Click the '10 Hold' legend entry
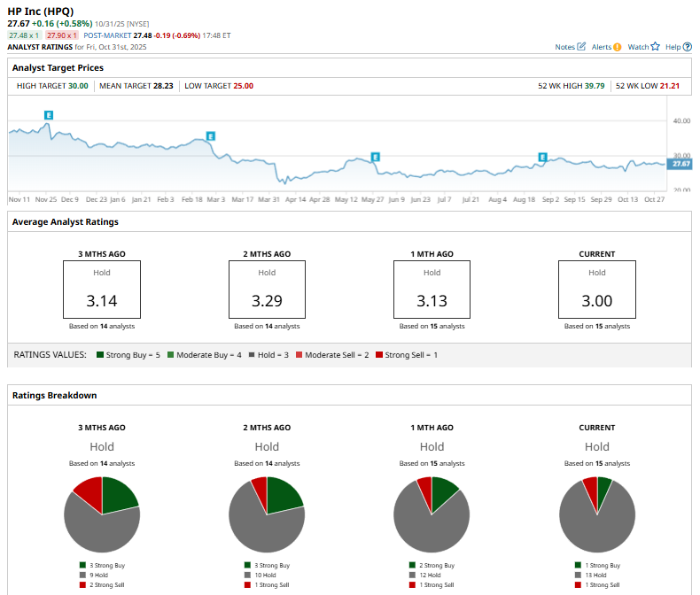The image size is (700, 595). click(261, 575)
